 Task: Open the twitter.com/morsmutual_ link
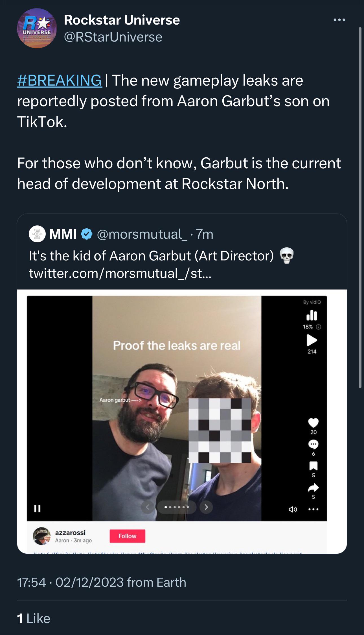click(120, 273)
